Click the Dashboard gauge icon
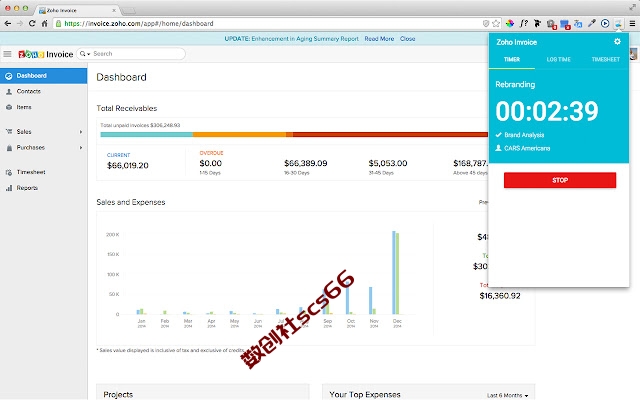Image resolution: width=640 pixels, height=400 pixels. click(9, 76)
